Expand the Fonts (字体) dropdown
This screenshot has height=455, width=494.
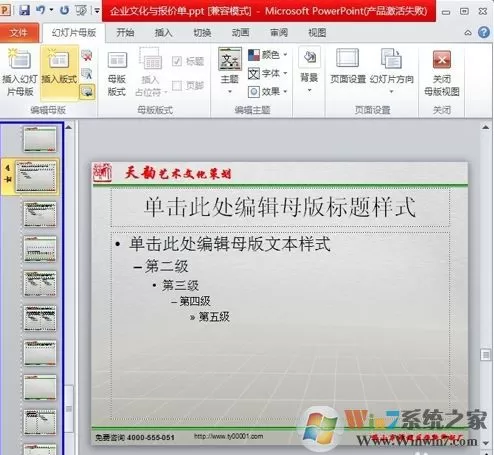pos(267,73)
